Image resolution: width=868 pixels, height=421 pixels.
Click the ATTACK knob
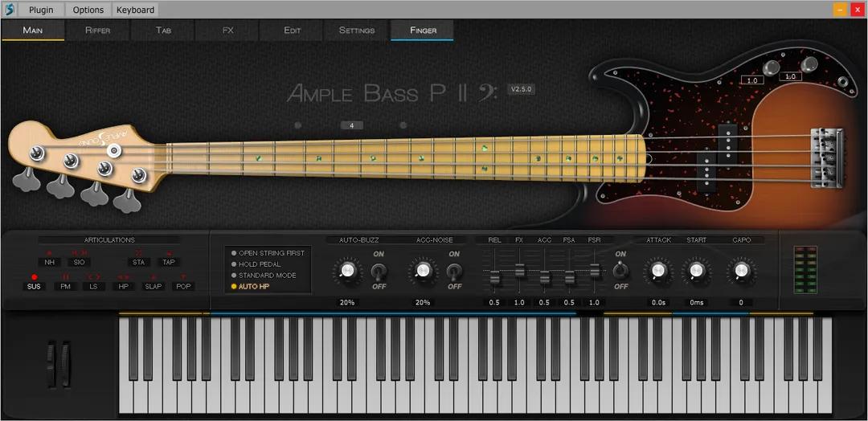click(x=657, y=270)
